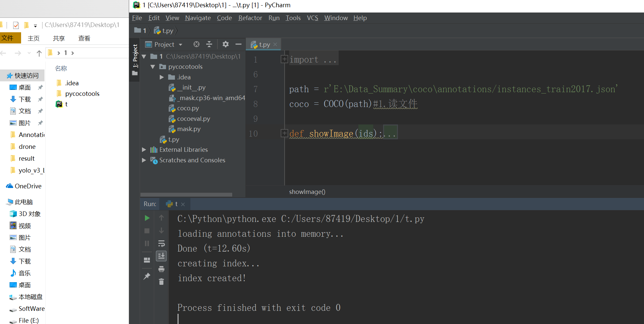Close the t.py editor tab
Screen dimensions: 644x324
pos(275,44)
